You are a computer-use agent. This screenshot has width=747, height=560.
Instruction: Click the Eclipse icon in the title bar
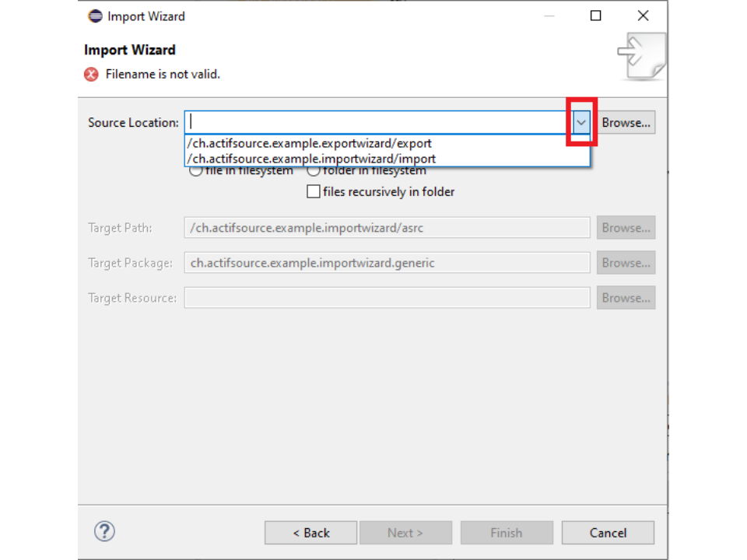pos(95,16)
